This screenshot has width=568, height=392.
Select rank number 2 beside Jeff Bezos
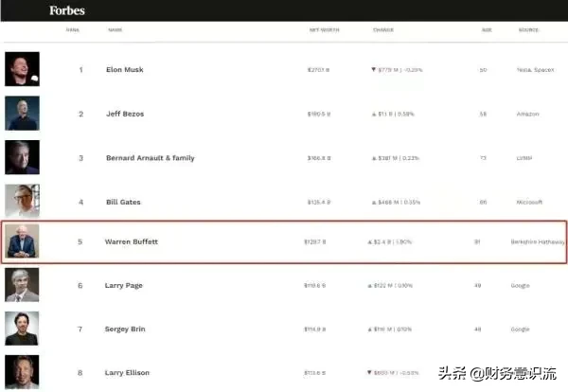(80, 114)
